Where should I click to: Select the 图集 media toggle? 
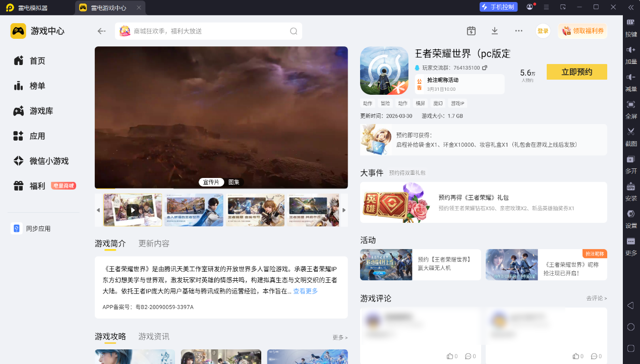point(234,182)
